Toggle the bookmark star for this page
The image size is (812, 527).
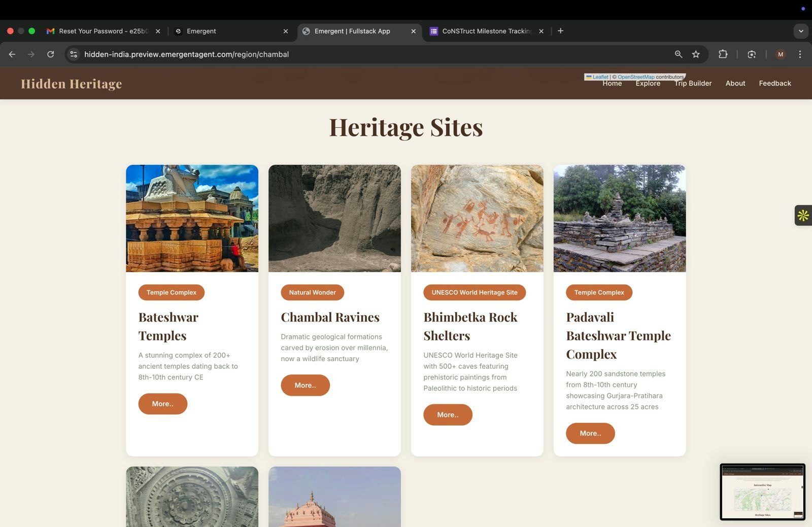click(x=696, y=54)
